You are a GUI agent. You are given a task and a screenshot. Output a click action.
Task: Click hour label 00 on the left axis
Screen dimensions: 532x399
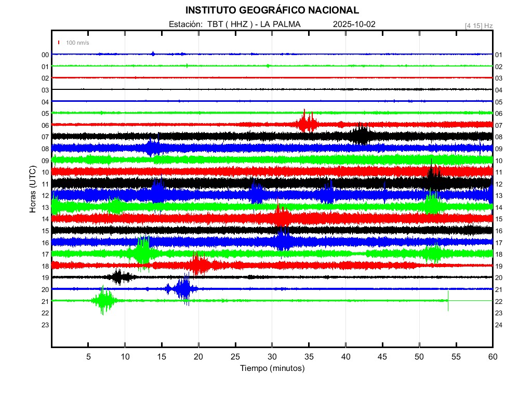pos(45,55)
